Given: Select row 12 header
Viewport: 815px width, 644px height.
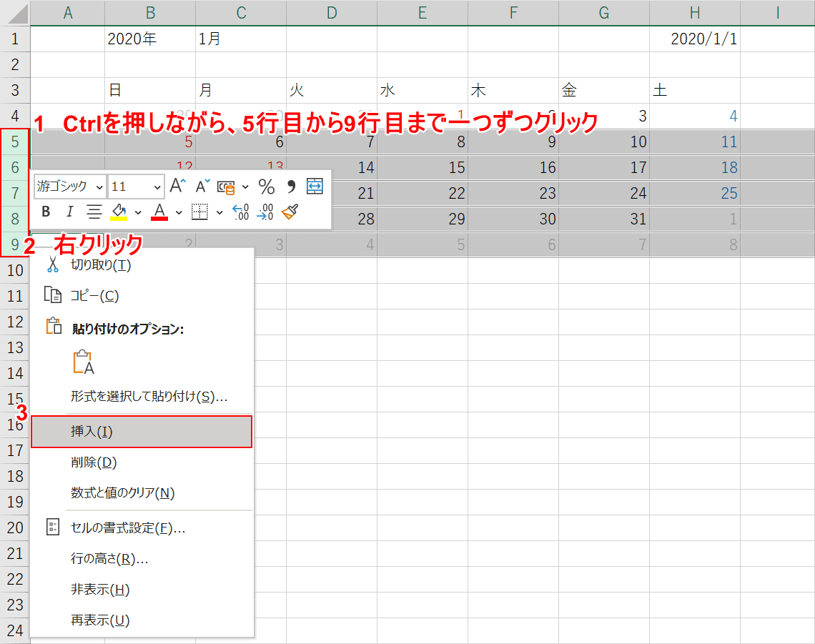Looking at the screenshot, I should 15,322.
